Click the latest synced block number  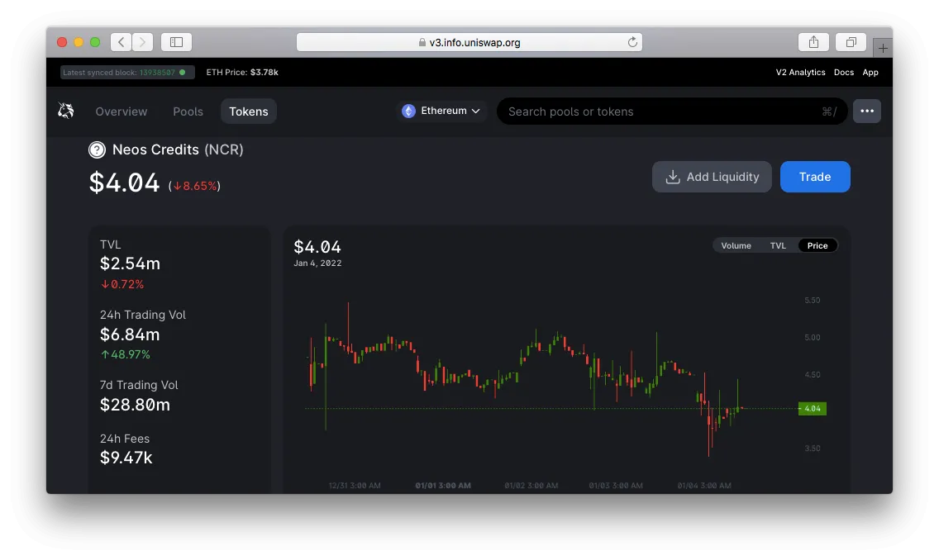coord(158,73)
